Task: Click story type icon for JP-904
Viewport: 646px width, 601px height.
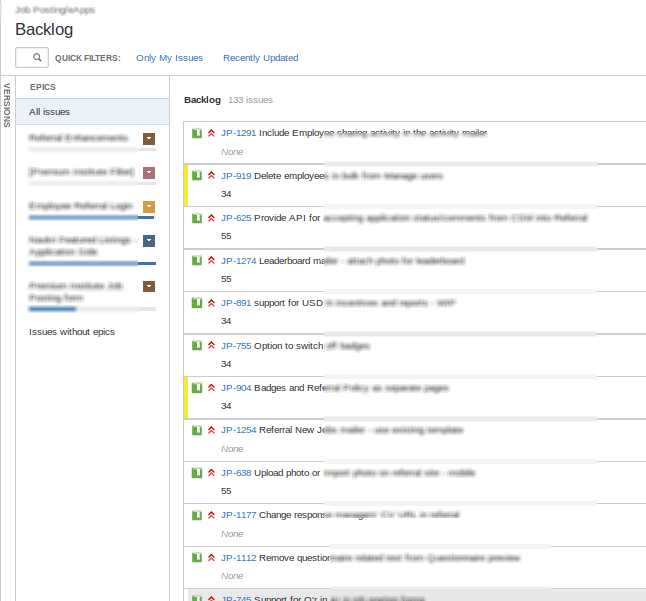Action: click(197, 388)
